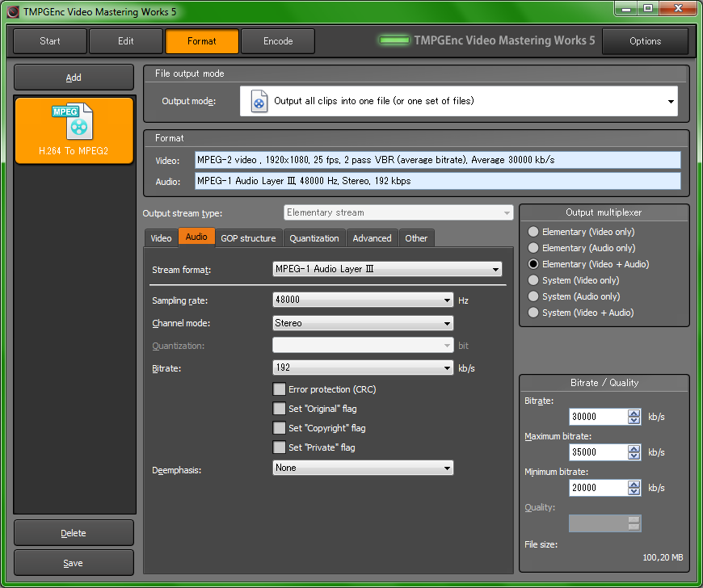Check the Set "Original" flag box
703x588 pixels.
coord(279,408)
